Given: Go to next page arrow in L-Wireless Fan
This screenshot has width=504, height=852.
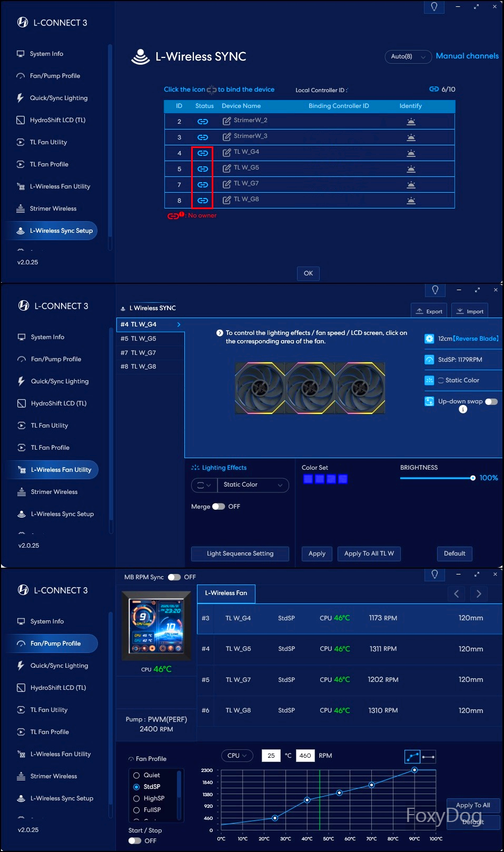Looking at the screenshot, I should (x=479, y=593).
